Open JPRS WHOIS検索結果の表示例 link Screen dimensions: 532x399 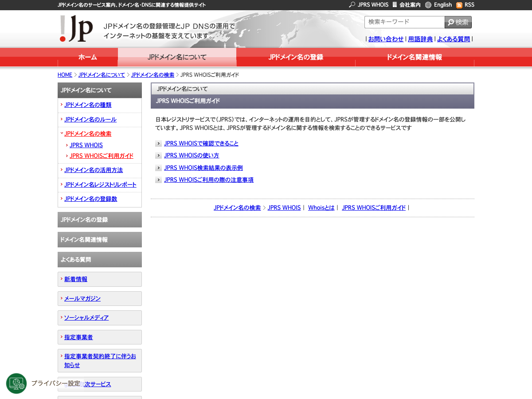pos(203,168)
